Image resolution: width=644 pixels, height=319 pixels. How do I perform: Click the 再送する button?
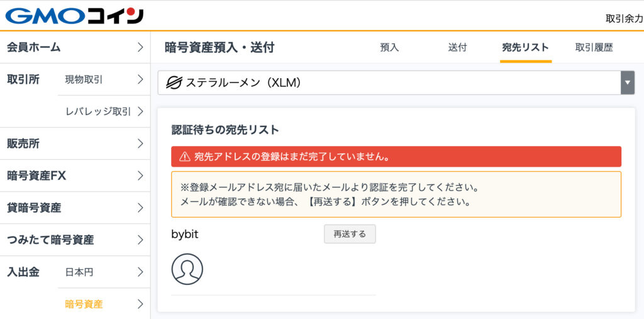click(350, 234)
